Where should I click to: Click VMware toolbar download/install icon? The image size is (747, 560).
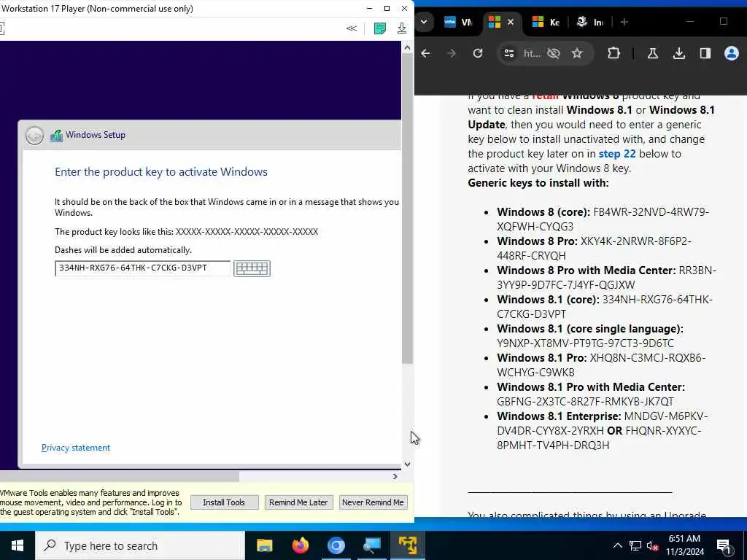(x=402, y=28)
